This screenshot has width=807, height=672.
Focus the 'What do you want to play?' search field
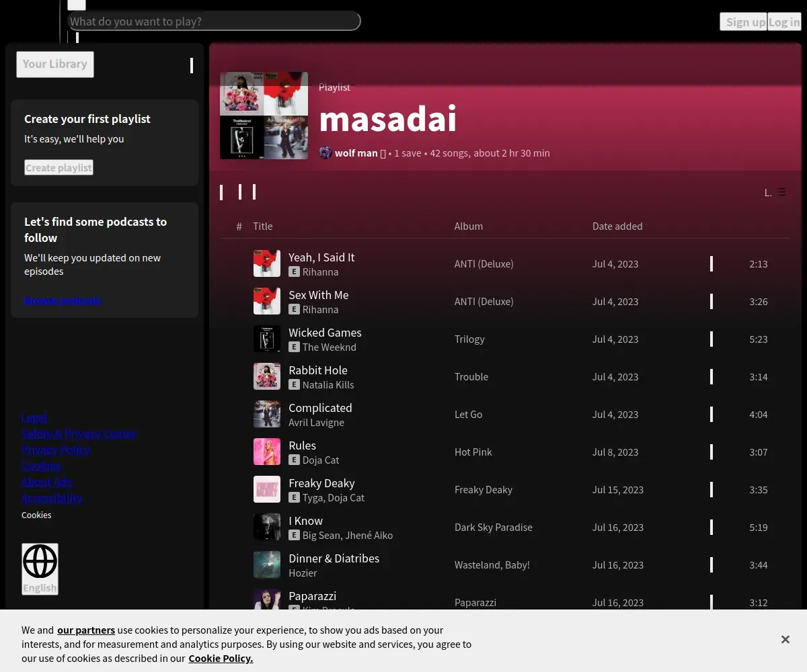tap(214, 22)
